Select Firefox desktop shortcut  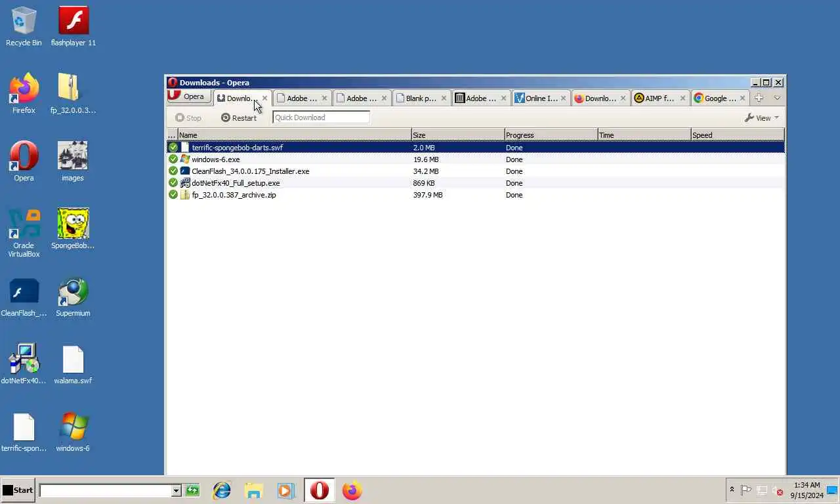point(24,94)
